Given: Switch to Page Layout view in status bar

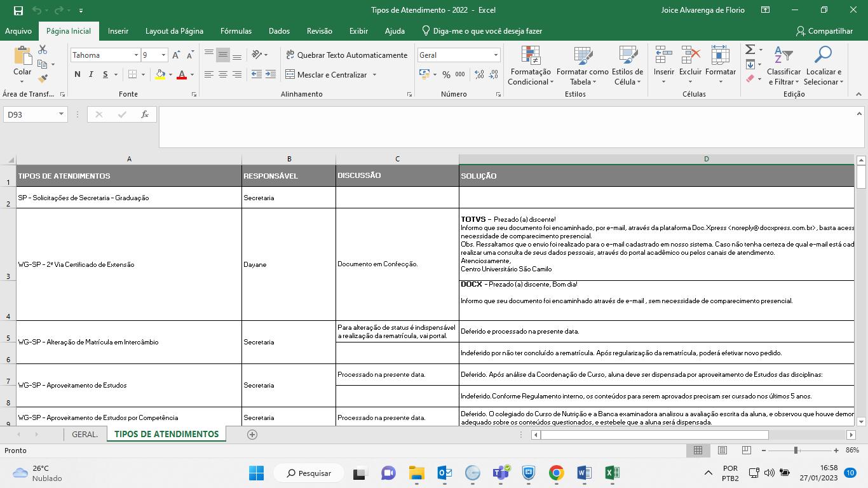Looking at the screenshot, I should point(722,451).
